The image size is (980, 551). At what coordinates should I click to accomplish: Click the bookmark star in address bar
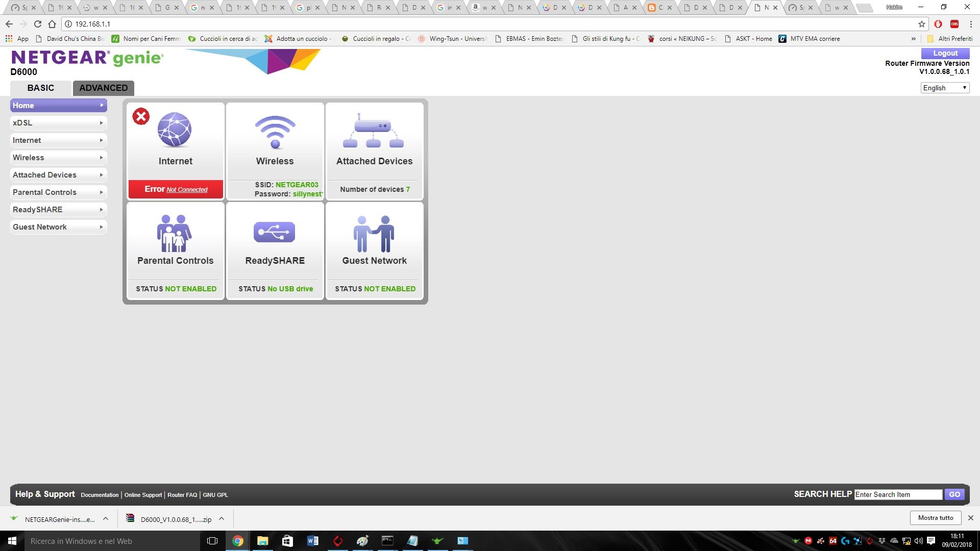pyautogui.click(x=921, y=23)
